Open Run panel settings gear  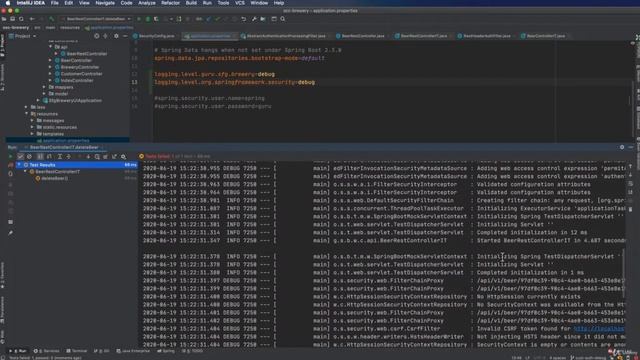[x=622, y=147]
